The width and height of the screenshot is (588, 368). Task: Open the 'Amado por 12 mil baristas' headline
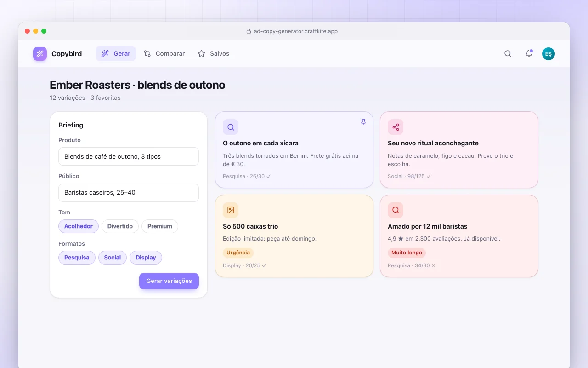click(428, 226)
